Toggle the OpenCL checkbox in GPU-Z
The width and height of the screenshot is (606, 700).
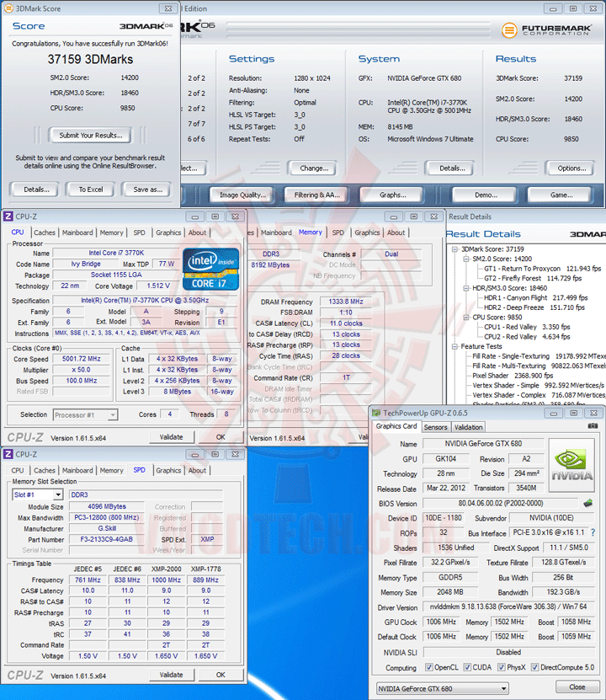coord(429,667)
